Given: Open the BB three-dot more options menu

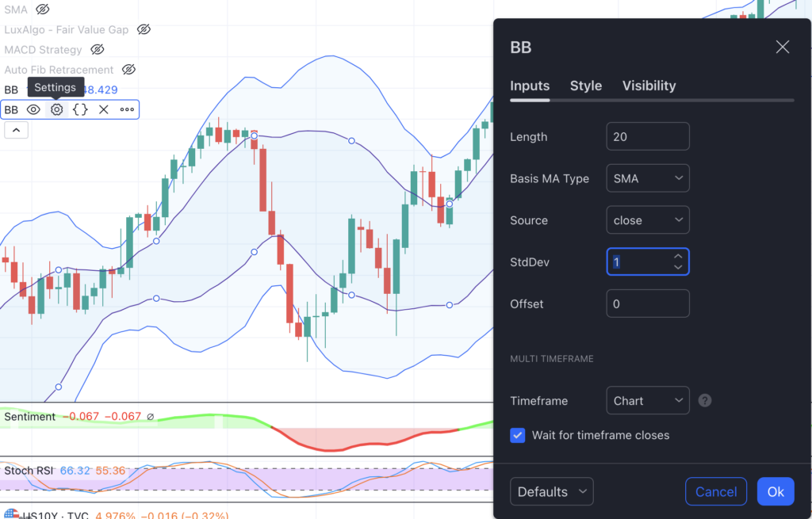Looking at the screenshot, I should (125, 109).
